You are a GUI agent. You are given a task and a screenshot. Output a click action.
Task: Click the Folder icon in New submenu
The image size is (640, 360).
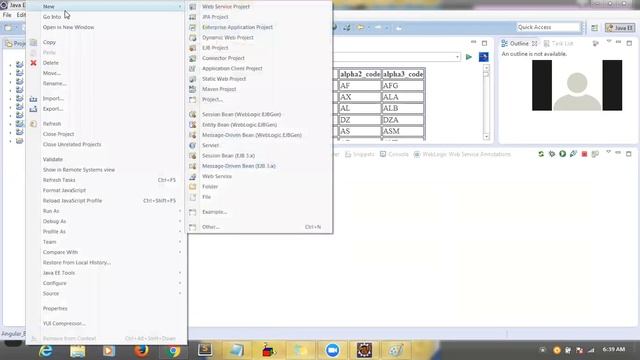(x=193, y=187)
